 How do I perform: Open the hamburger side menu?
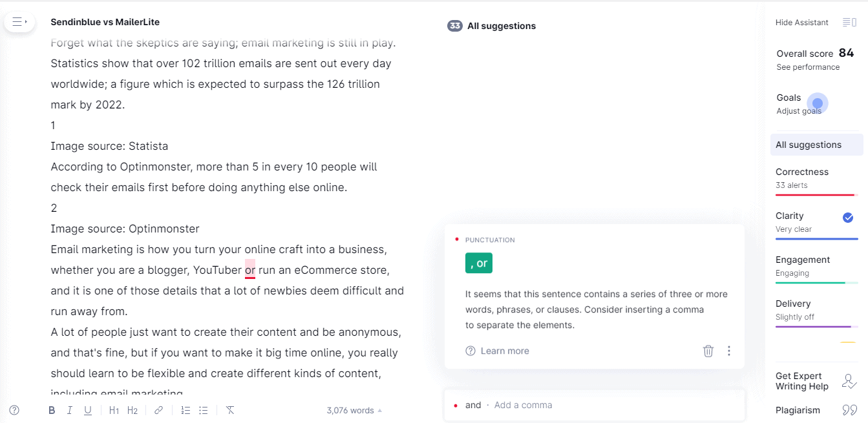[x=19, y=22]
